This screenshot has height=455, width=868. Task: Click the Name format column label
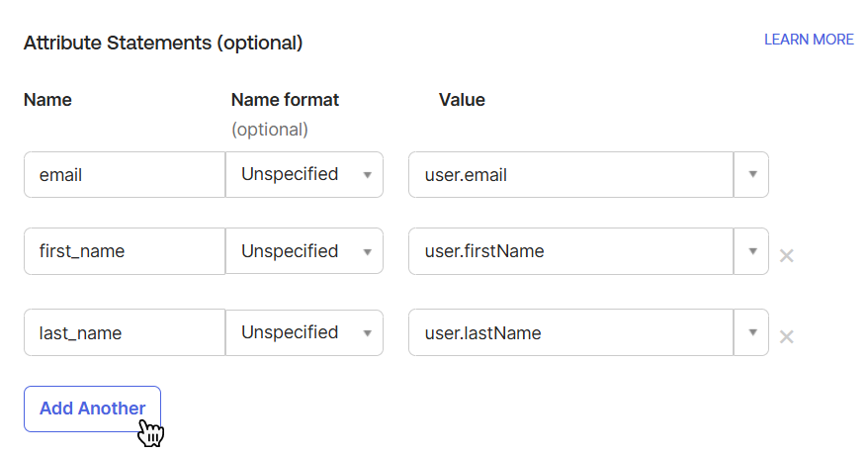285,100
